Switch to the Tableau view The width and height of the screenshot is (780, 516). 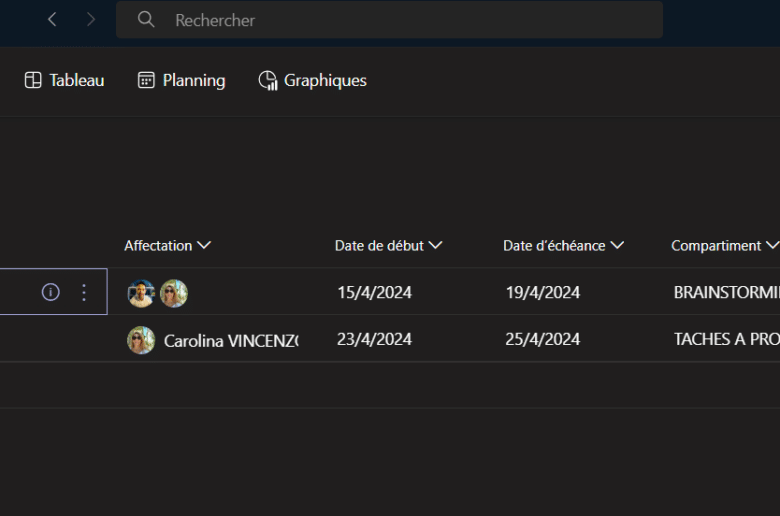pos(64,81)
